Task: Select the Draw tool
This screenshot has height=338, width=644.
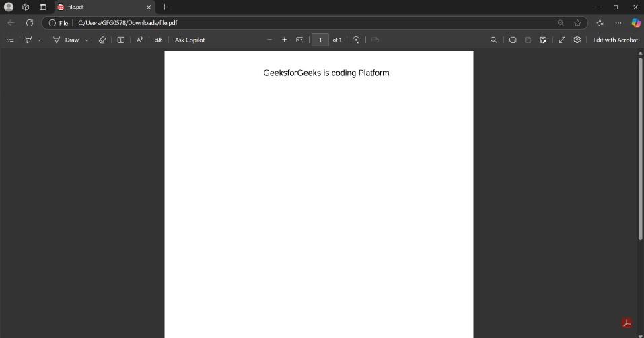Action: [66, 40]
